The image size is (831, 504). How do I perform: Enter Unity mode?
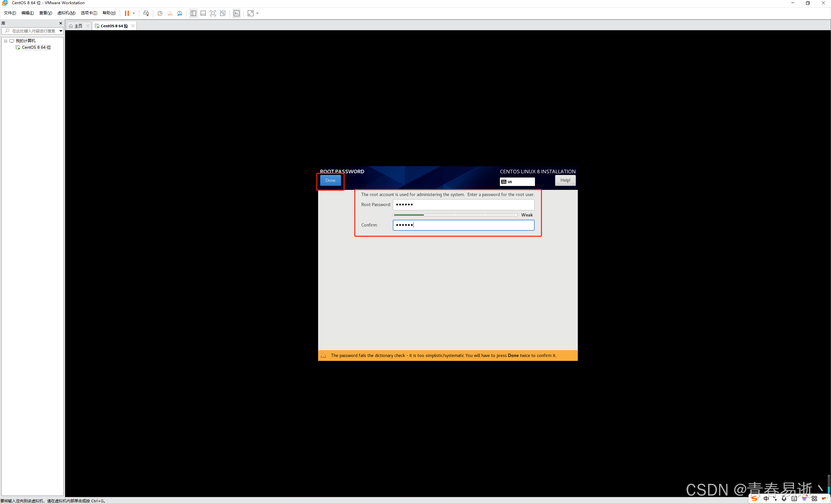pos(223,13)
